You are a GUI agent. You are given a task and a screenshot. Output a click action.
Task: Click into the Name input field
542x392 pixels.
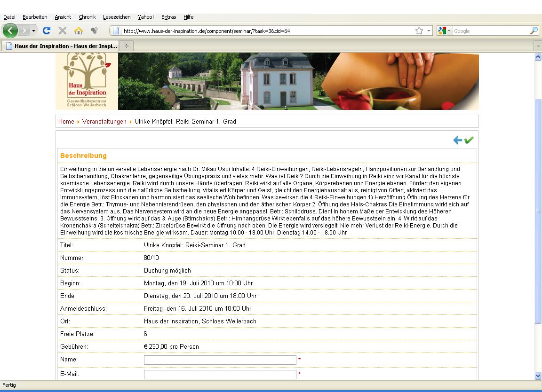pos(220,360)
